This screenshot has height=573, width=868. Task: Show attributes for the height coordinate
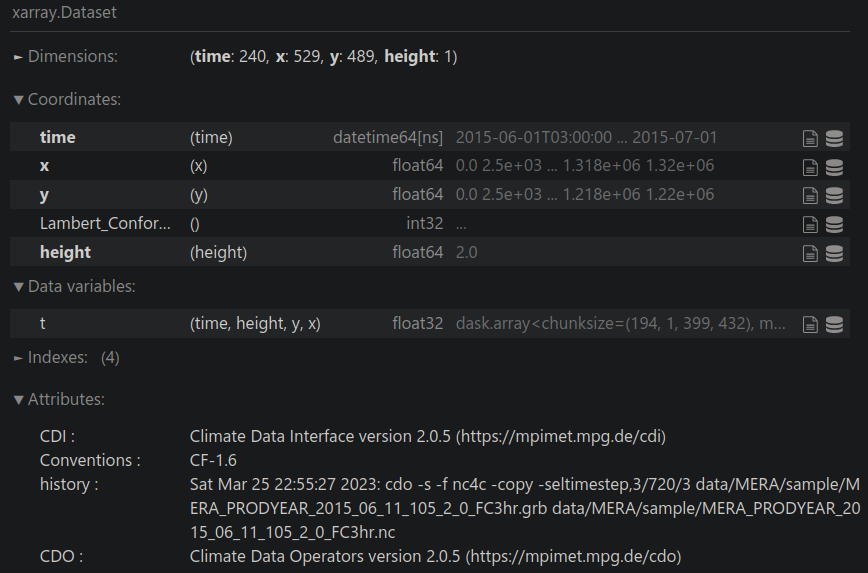810,253
